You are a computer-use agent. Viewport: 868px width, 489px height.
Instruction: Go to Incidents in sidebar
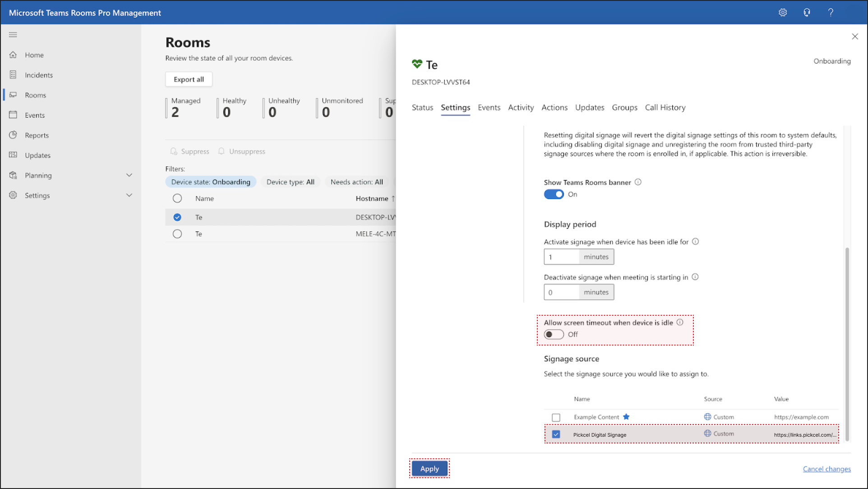pyautogui.click(x=38, y=75)
